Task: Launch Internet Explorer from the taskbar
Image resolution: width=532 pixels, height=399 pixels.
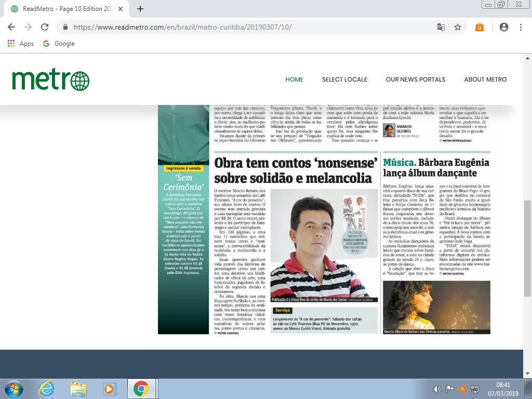Action: pos(46,389)
